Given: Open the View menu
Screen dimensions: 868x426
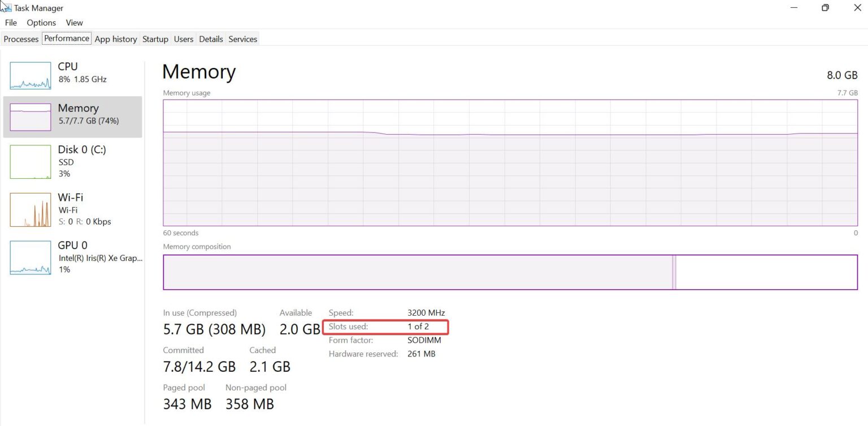Looking at the screenshot, I should (x=74, y=23).
